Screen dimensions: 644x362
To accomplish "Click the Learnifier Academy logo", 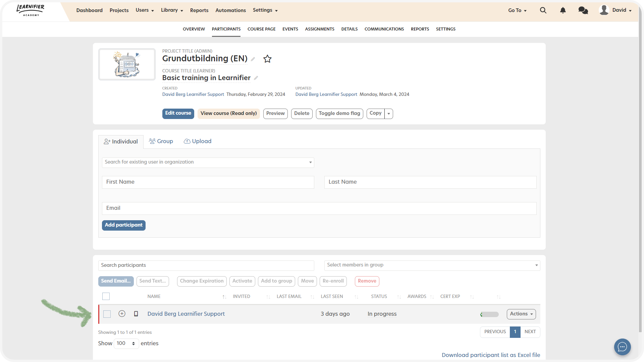I will point(31,10).
